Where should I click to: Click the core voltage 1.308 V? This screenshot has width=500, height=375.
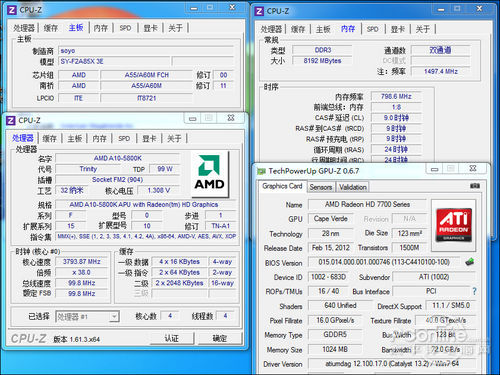(x=159, y=190)
